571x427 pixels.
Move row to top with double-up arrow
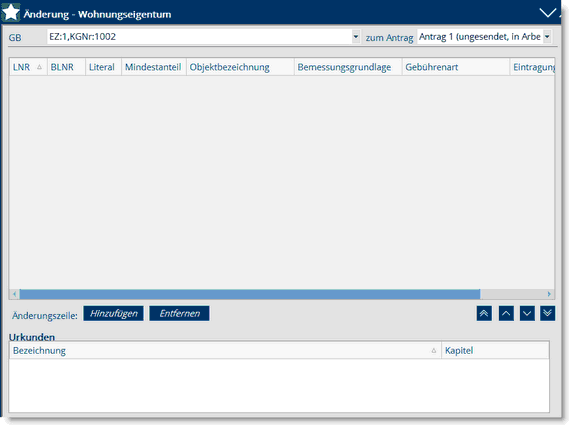pyautogui.click(x=484, y=313)
